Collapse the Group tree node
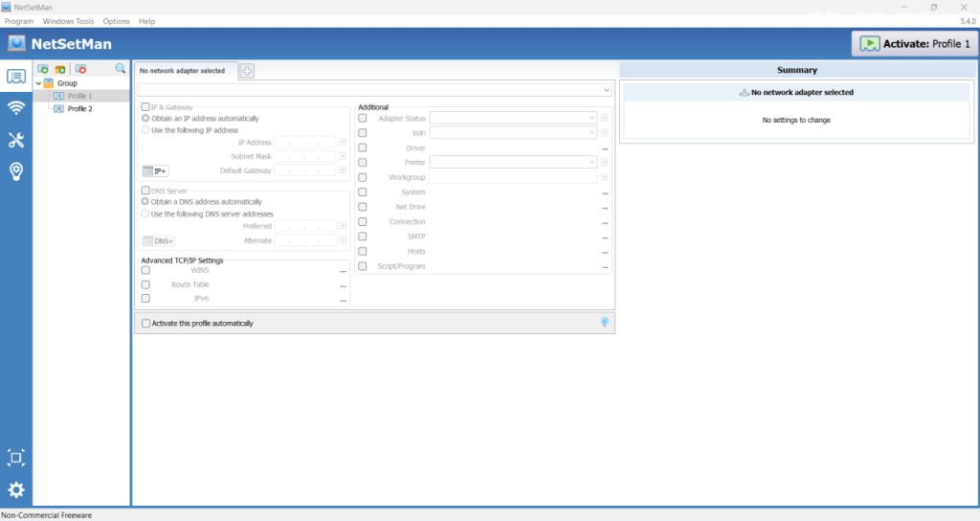Viewport: 980px width, 521px height. pos(38,83)
